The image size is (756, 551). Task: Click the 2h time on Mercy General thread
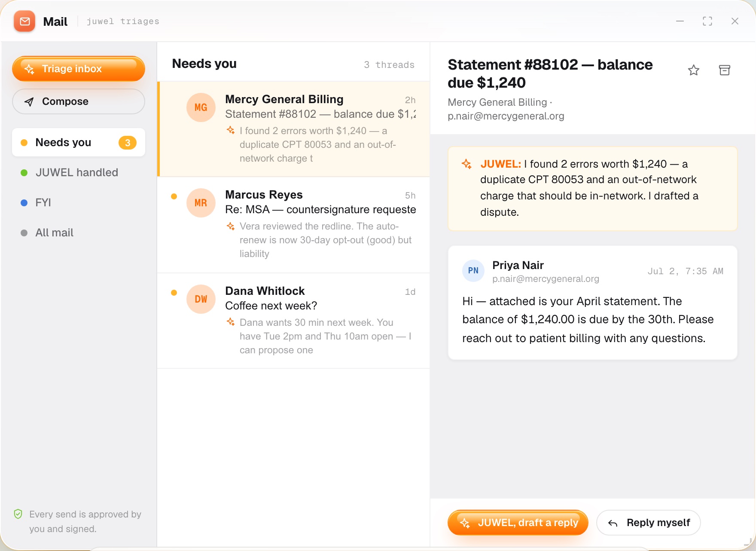[x=410, y=100]
